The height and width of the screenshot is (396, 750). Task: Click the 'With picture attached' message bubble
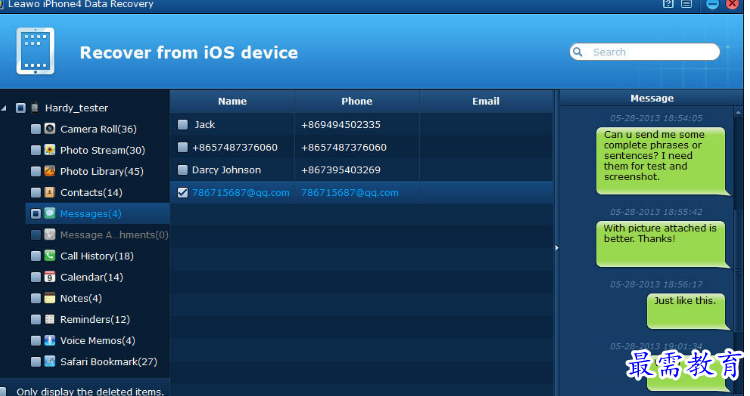click(x=662, y=244)
